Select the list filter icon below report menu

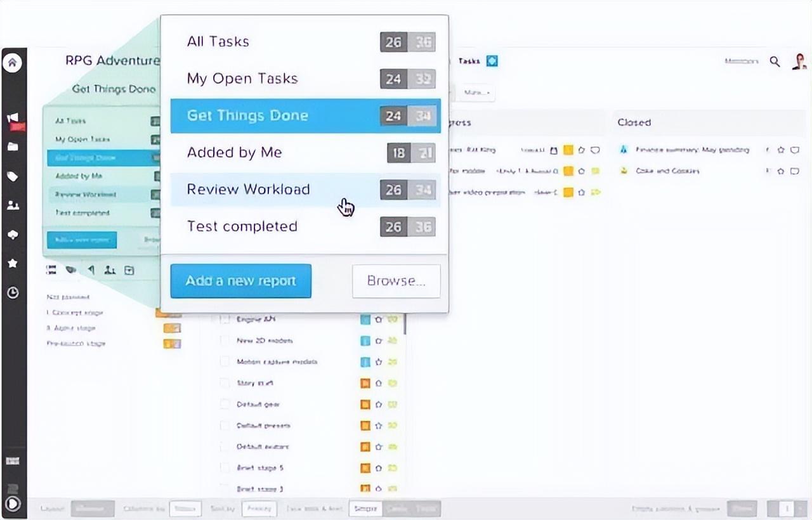pos(51,270)
